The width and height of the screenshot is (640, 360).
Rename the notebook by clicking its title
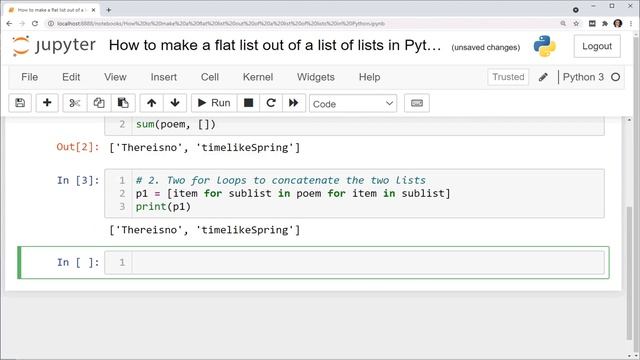coord(275,45)
